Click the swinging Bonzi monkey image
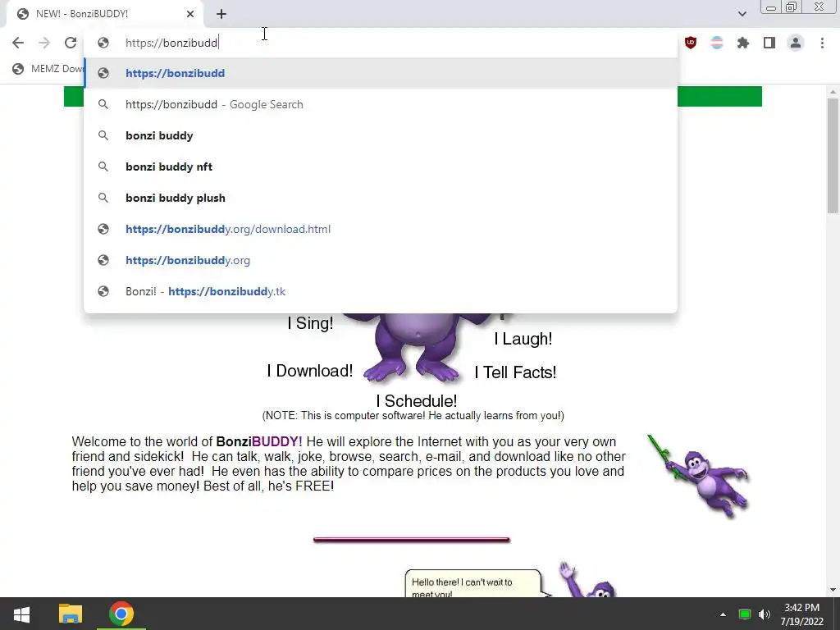840x630 pixels. coord(698,477)
